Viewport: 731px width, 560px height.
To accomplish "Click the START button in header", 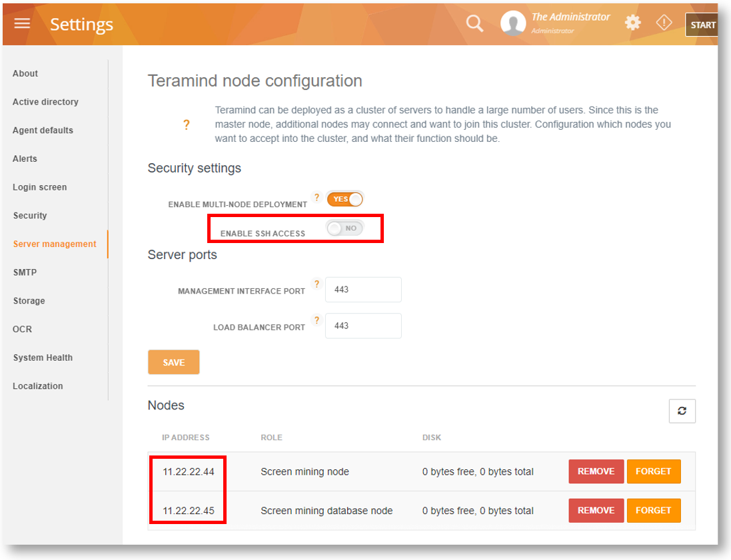I will pos(702,25).
